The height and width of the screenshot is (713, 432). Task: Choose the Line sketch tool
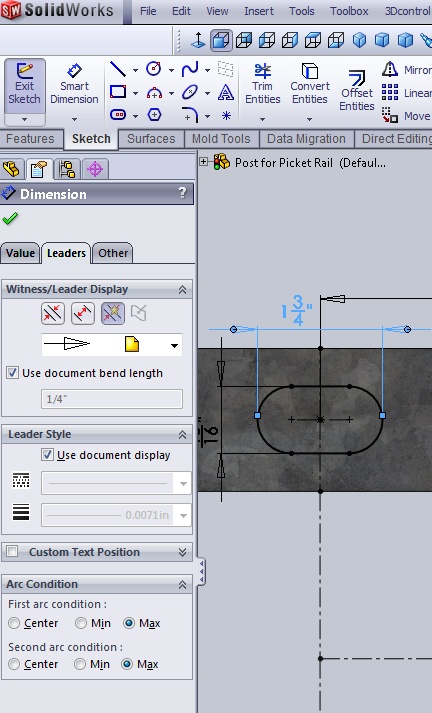point(118,69)
